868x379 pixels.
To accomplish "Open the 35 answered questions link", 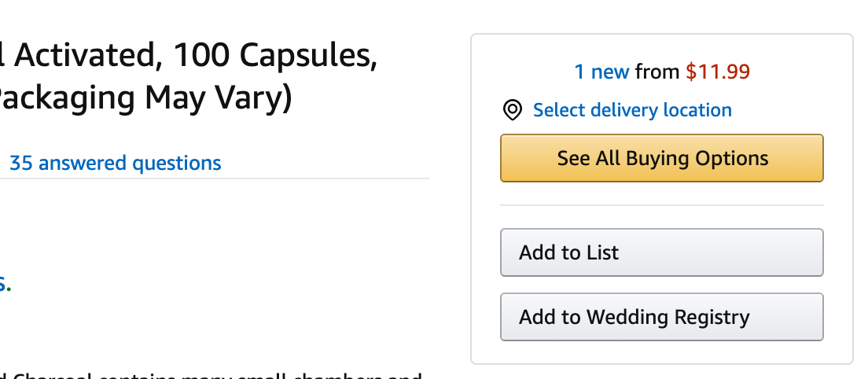I will tap(115, 163).
